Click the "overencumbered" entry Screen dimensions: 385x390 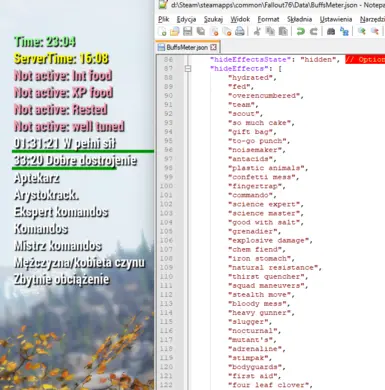(264, 96)
